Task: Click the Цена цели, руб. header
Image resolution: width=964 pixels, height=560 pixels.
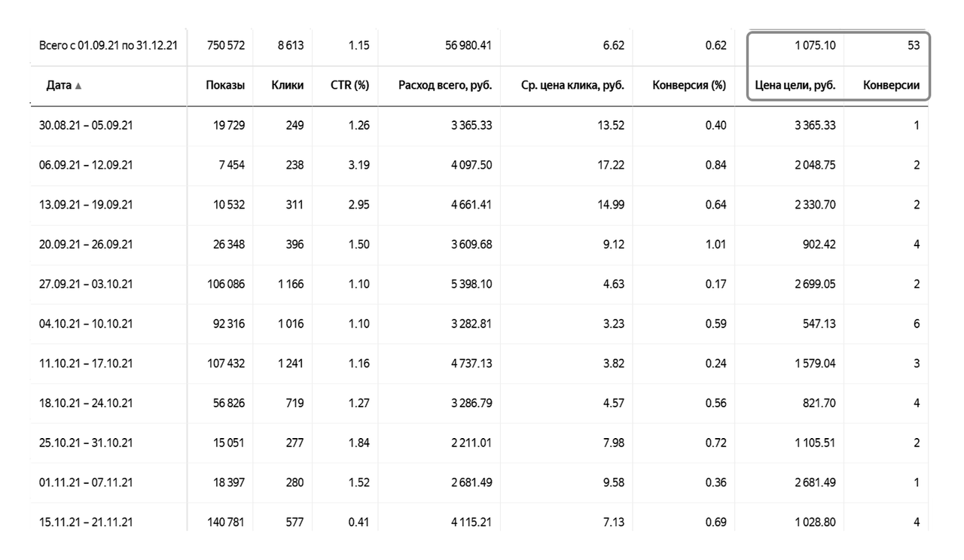Action: click(795, 86)
